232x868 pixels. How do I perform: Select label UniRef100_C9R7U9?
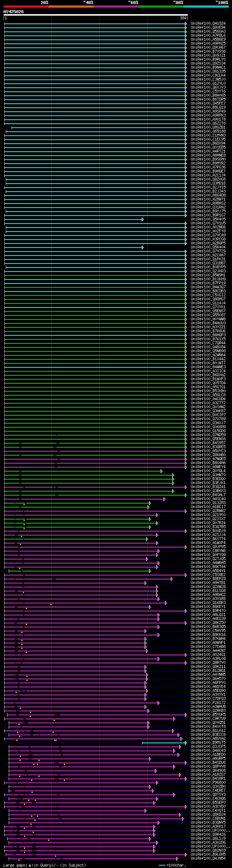(x=208, y=718)
